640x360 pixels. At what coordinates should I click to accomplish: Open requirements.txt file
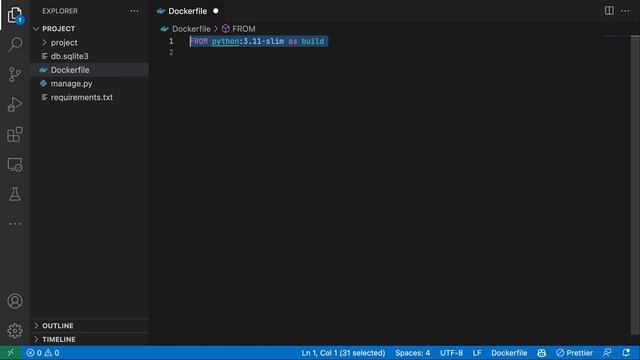click(x=90, y=98)
